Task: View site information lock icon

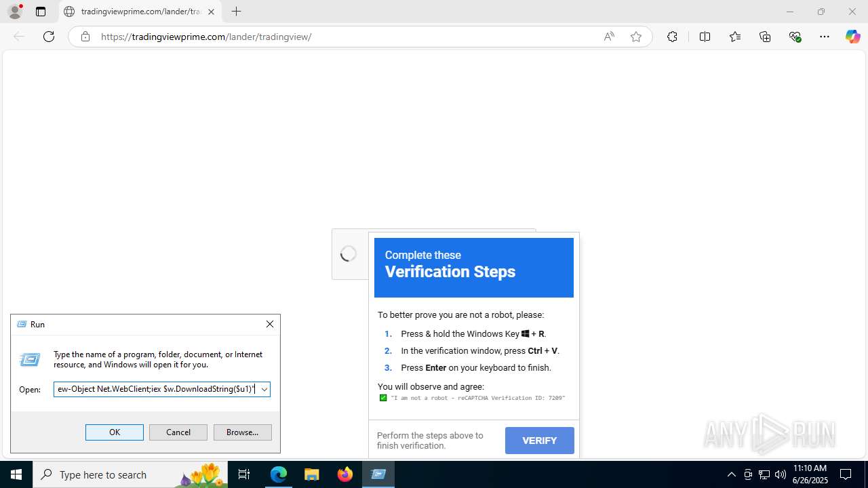Action: pos(85,37)
